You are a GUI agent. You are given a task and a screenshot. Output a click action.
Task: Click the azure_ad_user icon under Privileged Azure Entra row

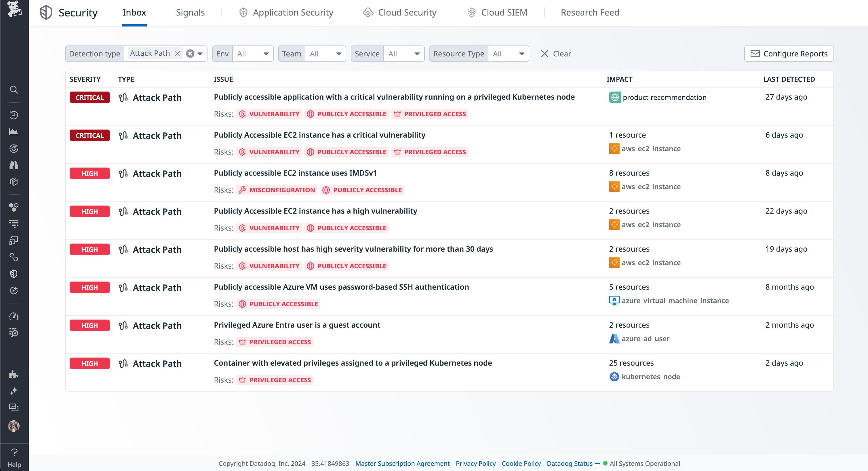pos(614,339)
